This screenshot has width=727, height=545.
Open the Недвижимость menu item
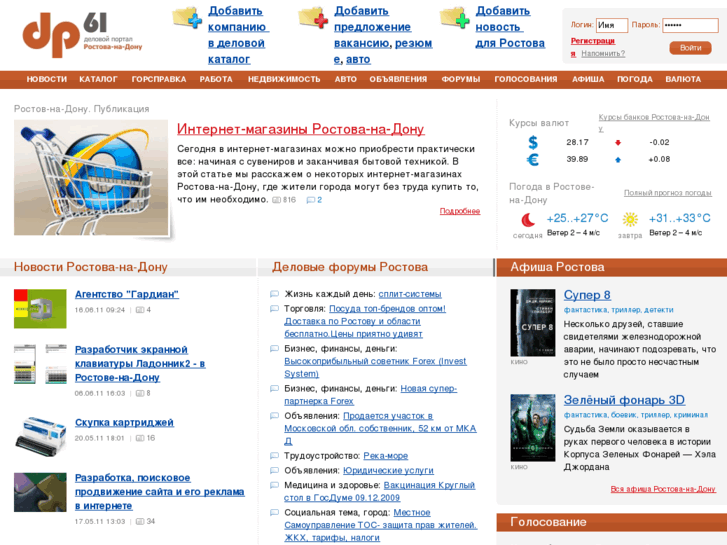284,79
